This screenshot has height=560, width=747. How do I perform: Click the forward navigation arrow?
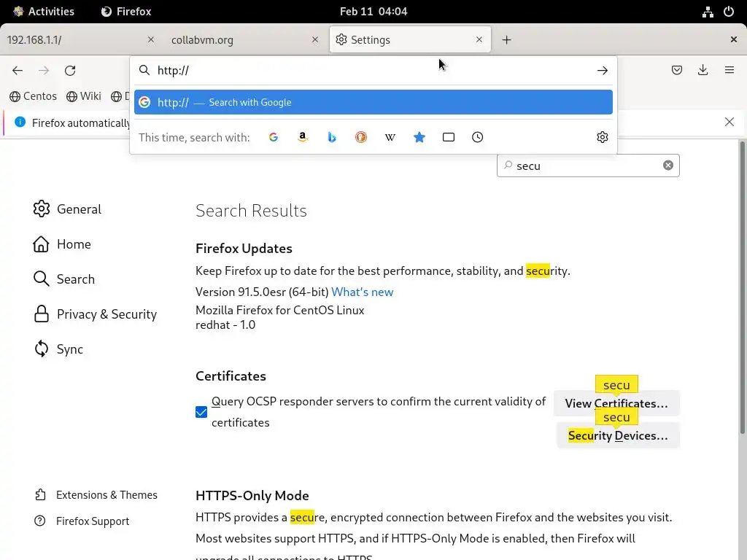pyautogui.click(x=44, y=71)
